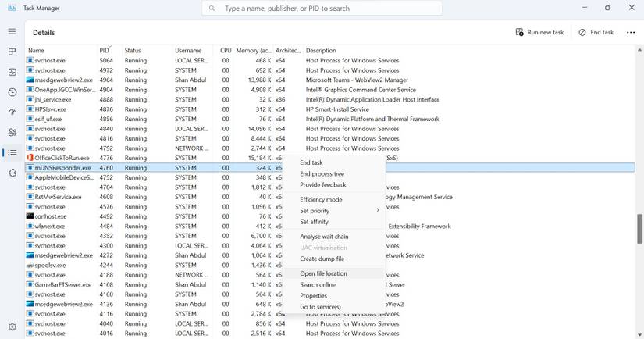Click the OfficeClickToRun.exe Office icon
The width and height of the screenshot is (644, 339).
pyautogui.click(x=30, y=158)
